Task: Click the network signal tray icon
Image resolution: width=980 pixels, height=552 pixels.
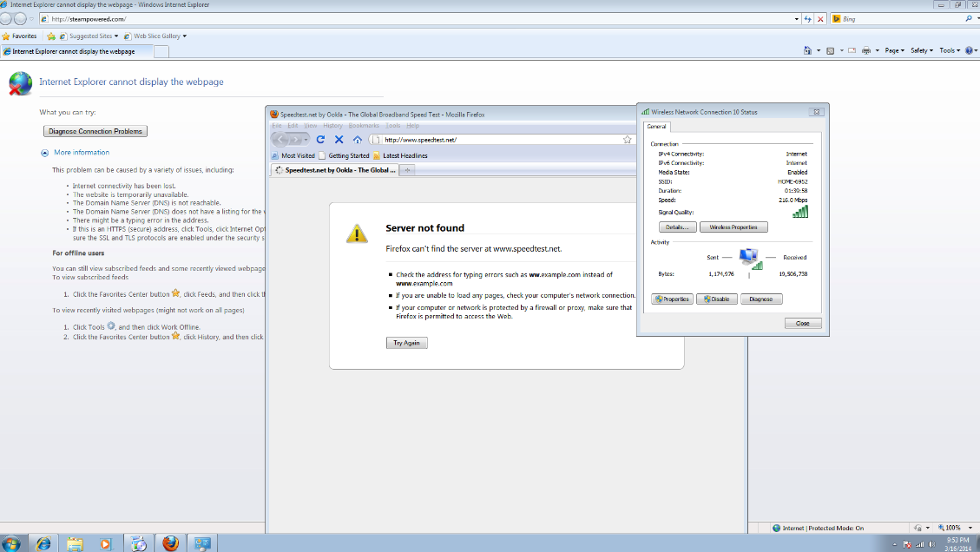Action: coord(919,544)
